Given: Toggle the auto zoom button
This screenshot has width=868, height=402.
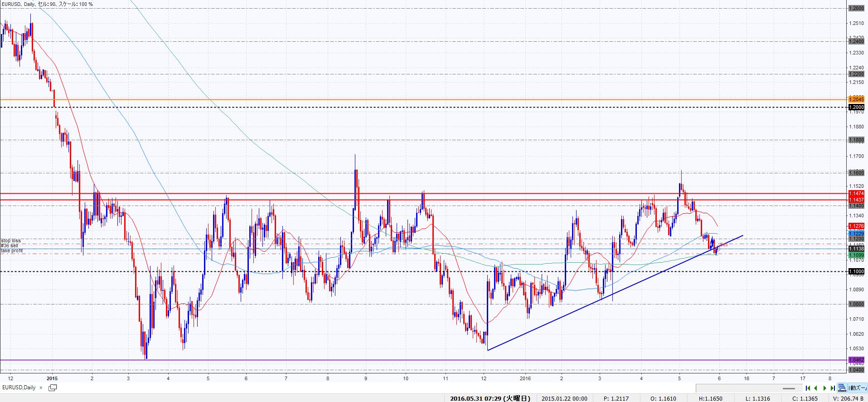Looking at the screenshot, I should tap(857, 388).
